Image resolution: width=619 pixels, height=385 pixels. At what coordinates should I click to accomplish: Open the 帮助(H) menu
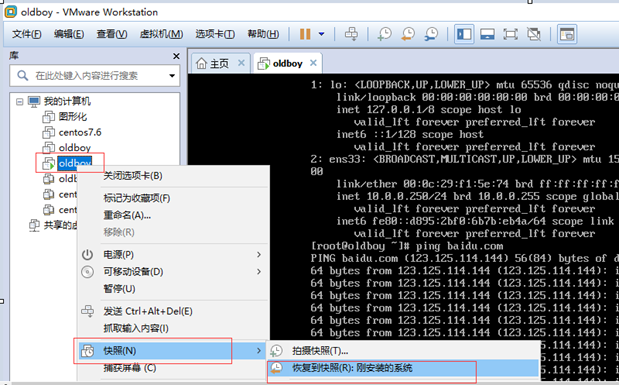point(263,34)
